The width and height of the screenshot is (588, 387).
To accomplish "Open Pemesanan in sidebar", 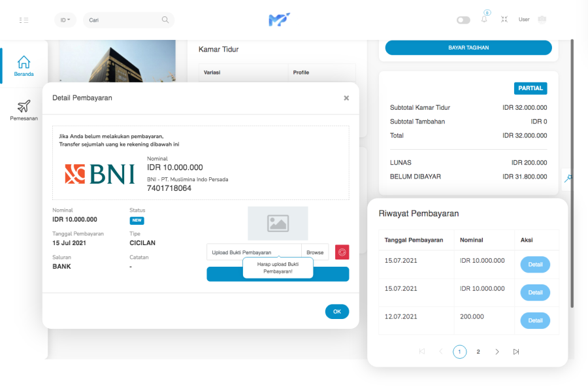I will pos(24,110).
